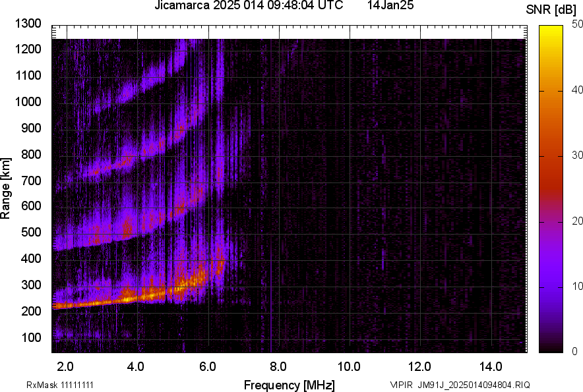Screen dimensions: 583x392
Task: Click the frequency tick label 4.0
Action: click(x=136, y=367)
